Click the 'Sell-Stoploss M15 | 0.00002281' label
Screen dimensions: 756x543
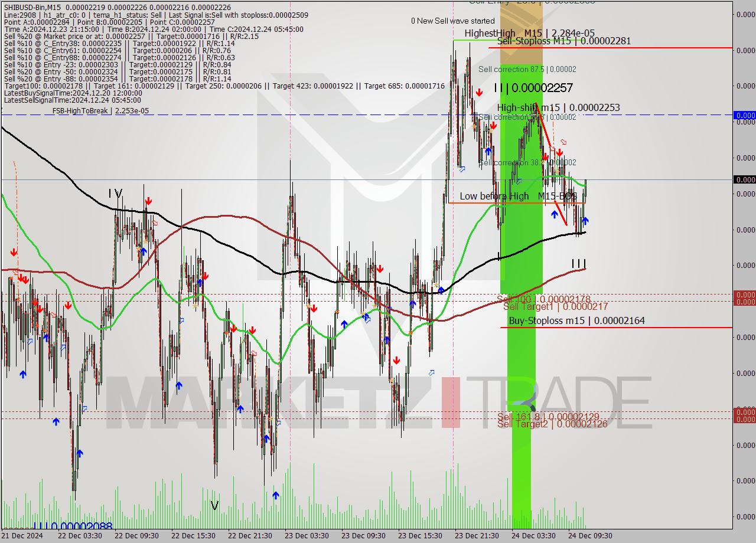[564, 41]
